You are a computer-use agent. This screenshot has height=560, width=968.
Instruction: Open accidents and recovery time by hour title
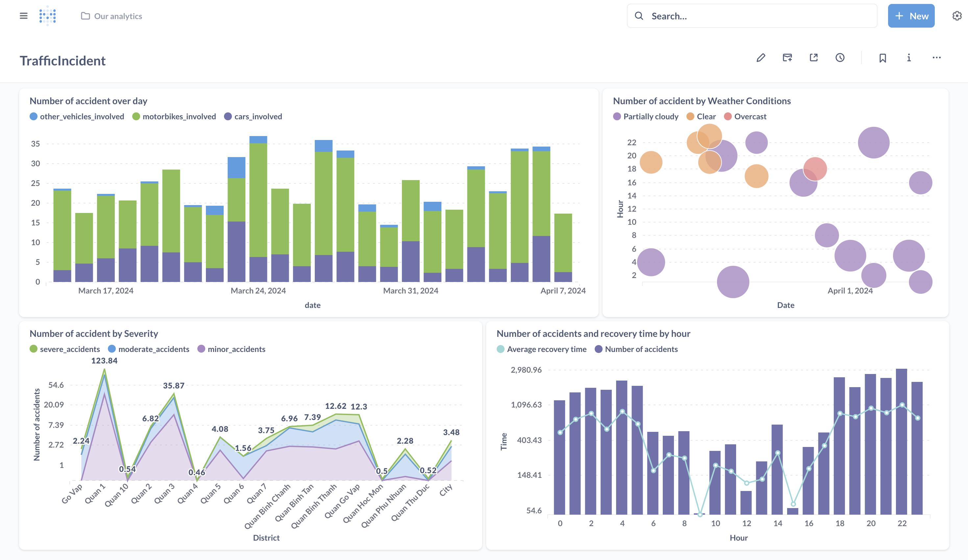point(593,334)
